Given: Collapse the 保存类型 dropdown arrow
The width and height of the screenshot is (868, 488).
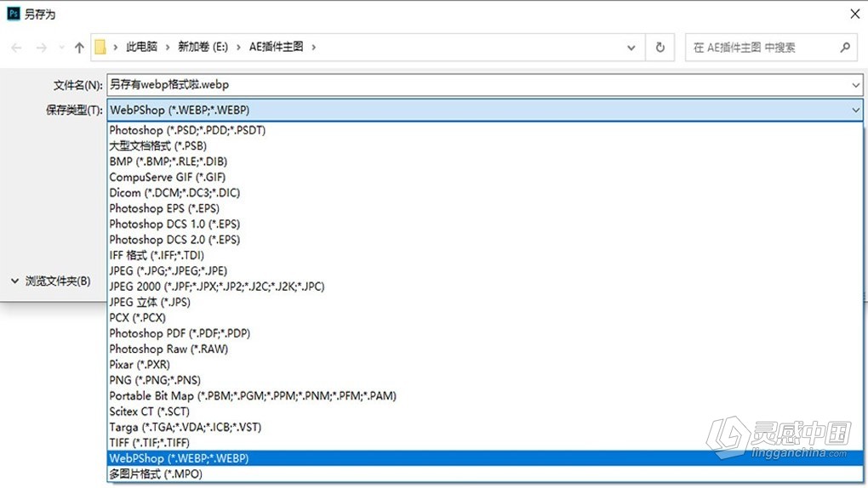Looking at the screenshot, I should (x=856, y=111).
